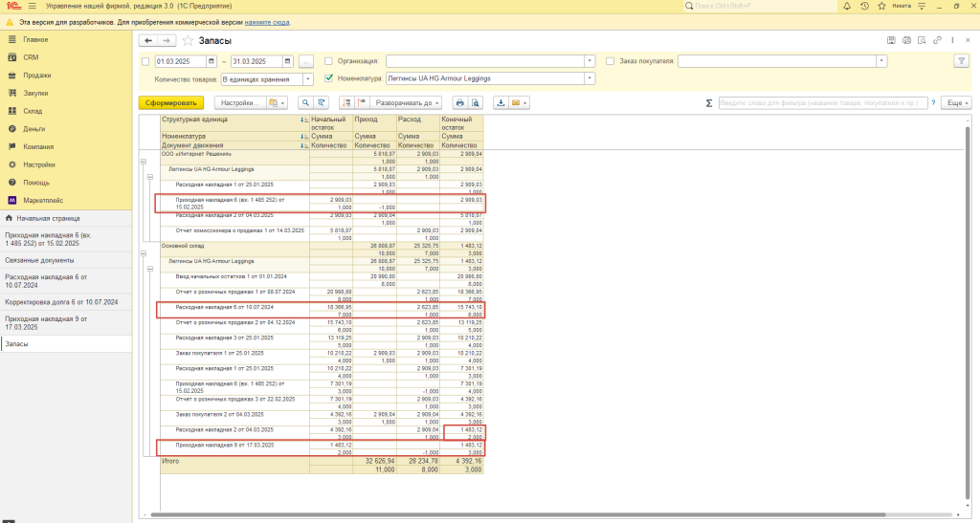
Task: Click the magnifier find icon in report toolbar
Action: [305, 103]
